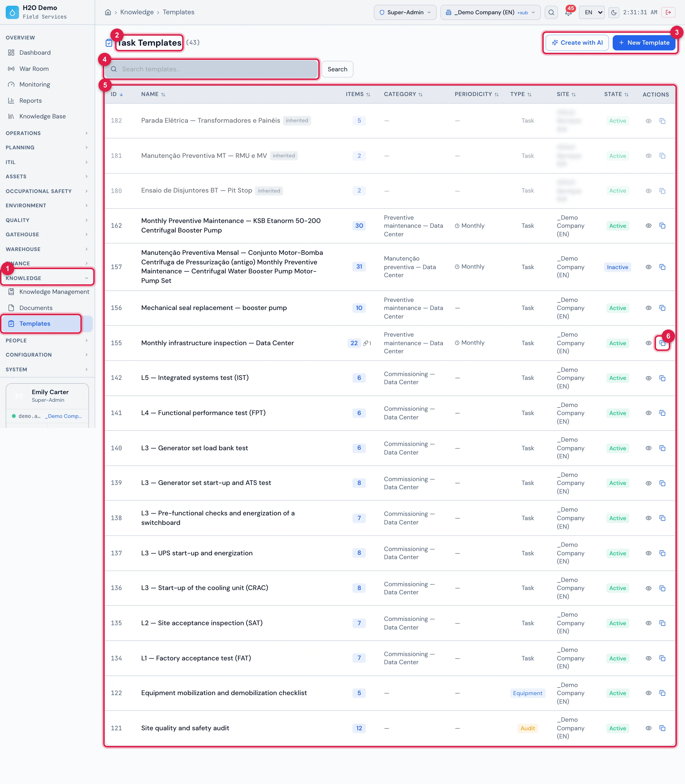685x784 pixels.
Task: Open EN language dropdown
Action: pyautogui.click(x=591, y=12)
